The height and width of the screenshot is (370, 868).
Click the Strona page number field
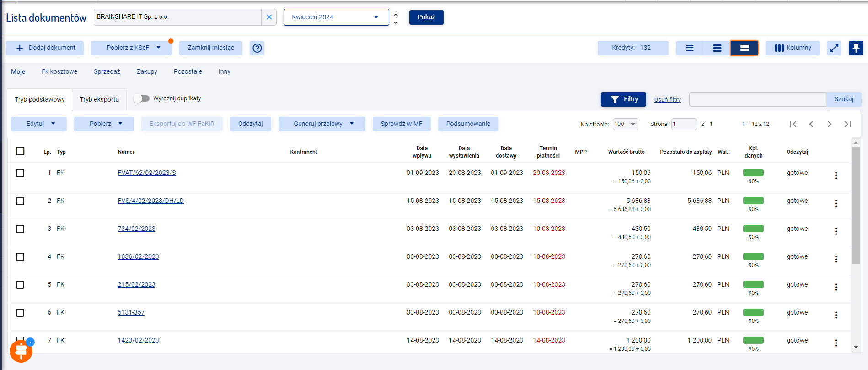(x=684, y=124)
